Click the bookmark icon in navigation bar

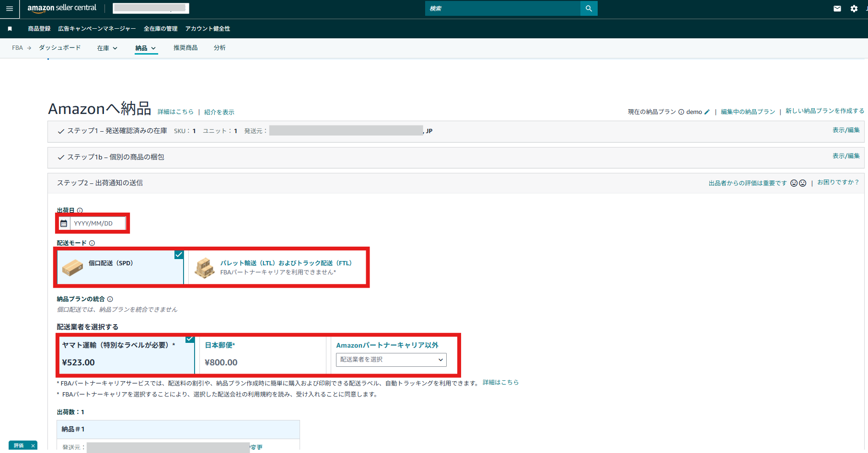tap(10, 29)
